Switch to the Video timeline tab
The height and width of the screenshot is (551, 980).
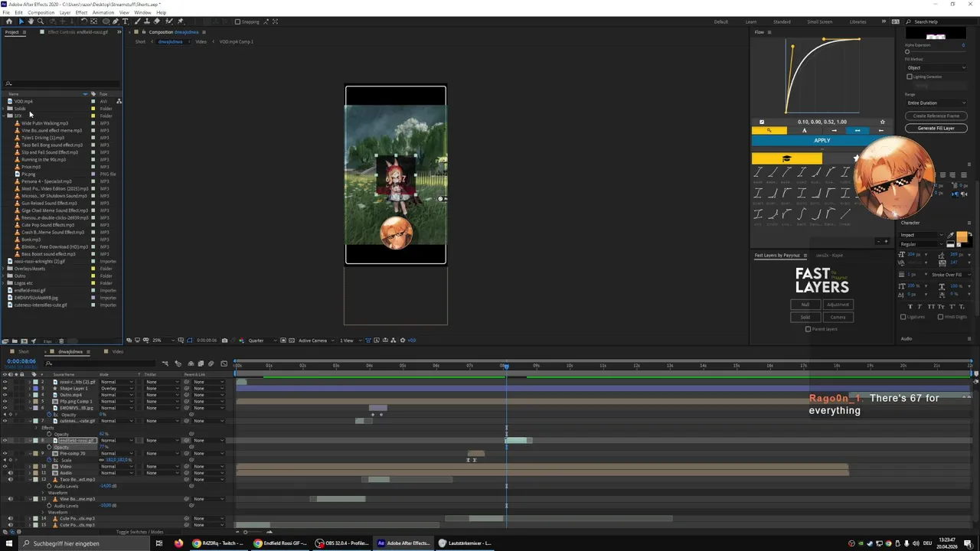pyautogui.click(x=118, y=351)
